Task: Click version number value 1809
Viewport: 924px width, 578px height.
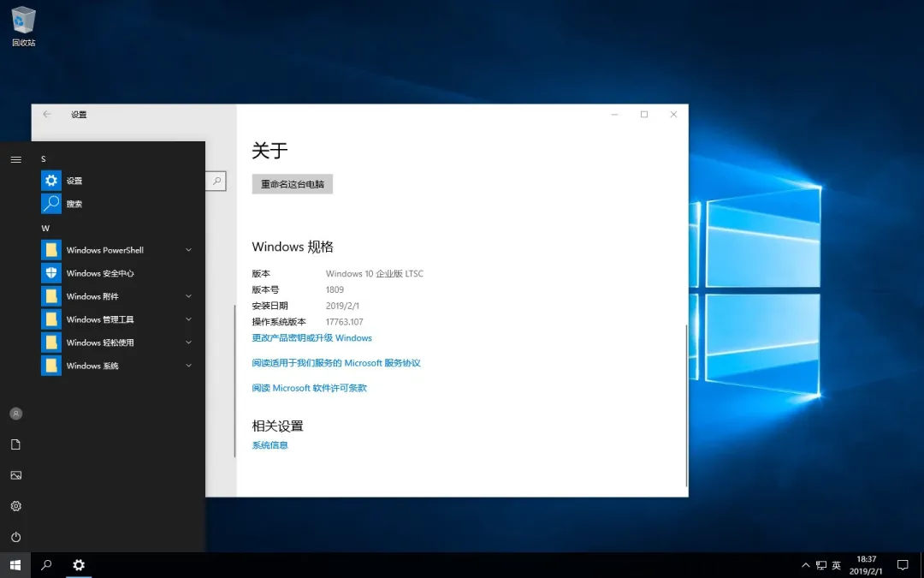Action: click(x=335, y=289)
